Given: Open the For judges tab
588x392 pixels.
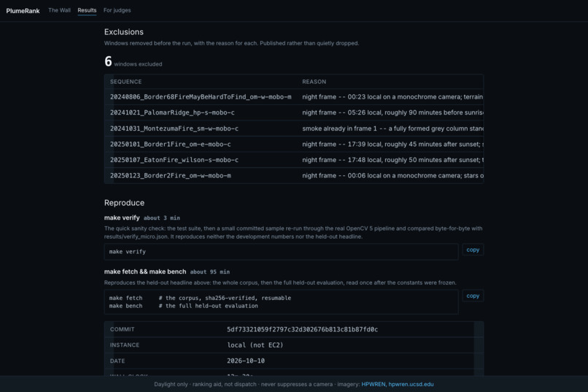Looking at the screenshot, I should 117,10.
